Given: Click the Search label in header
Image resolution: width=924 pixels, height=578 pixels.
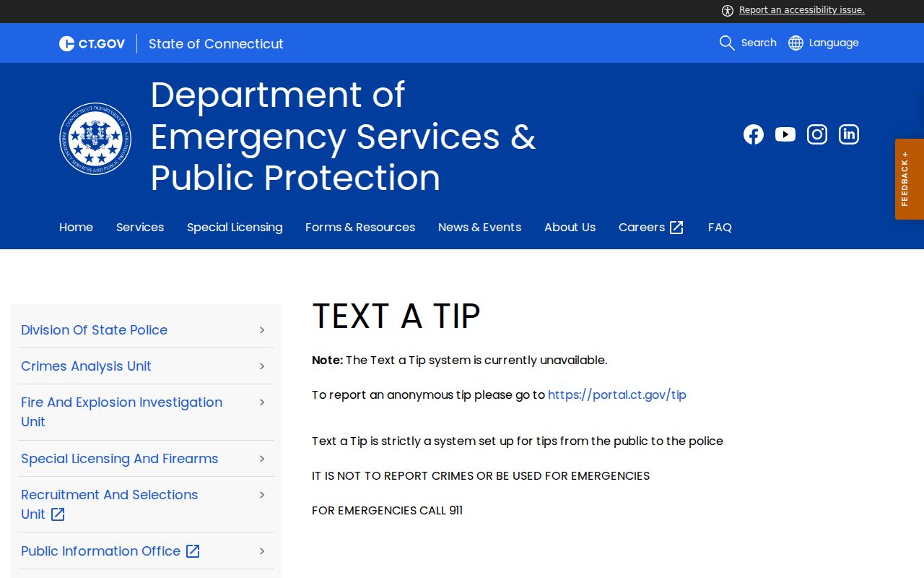Looking at the screenshot, I should tap(759, 43).
